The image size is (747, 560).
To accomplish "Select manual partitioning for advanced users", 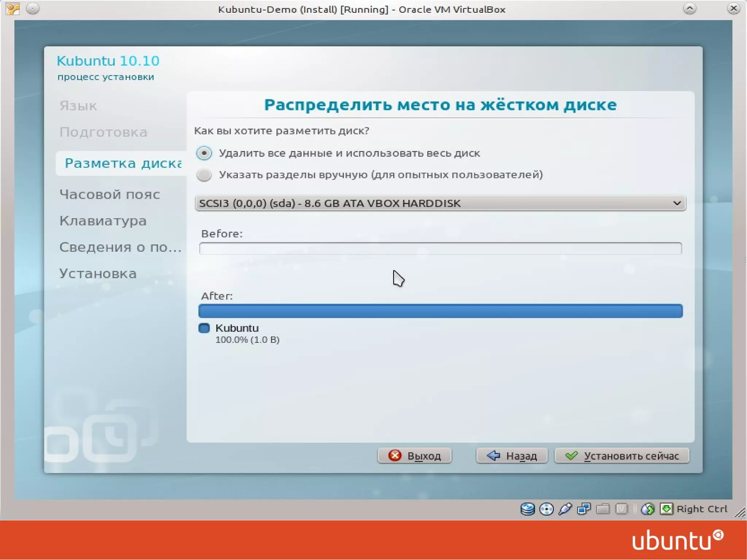I will (x=204, y=175).
